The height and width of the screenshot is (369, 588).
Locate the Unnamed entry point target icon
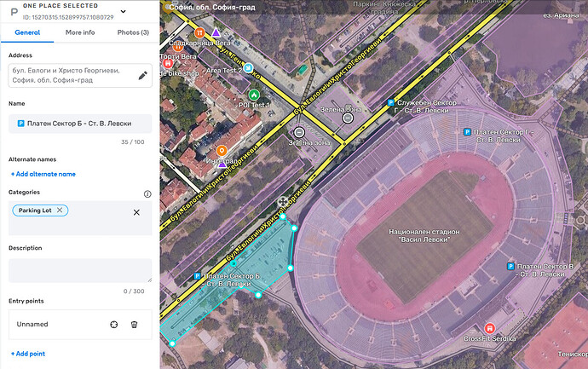click(x=114, y=325)
